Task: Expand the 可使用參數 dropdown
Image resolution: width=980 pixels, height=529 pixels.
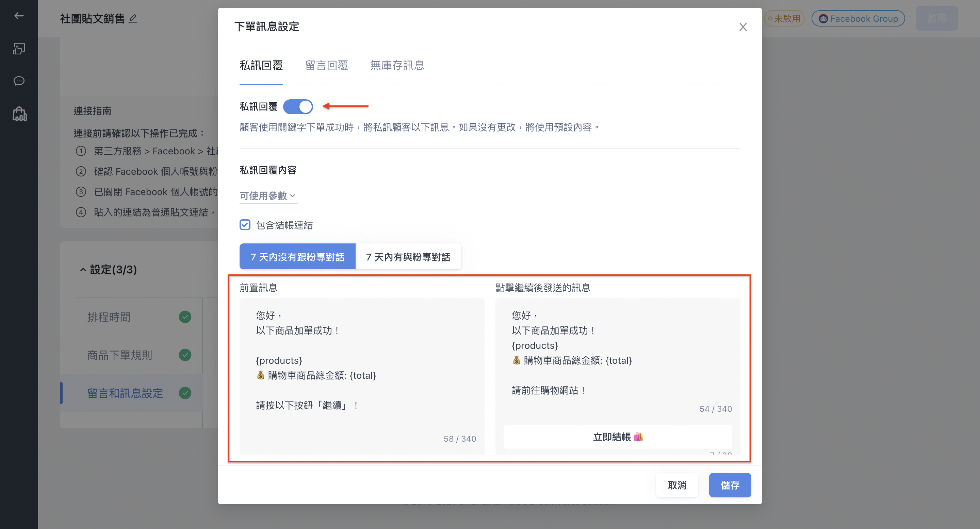Action: click(x=268, y=195)
